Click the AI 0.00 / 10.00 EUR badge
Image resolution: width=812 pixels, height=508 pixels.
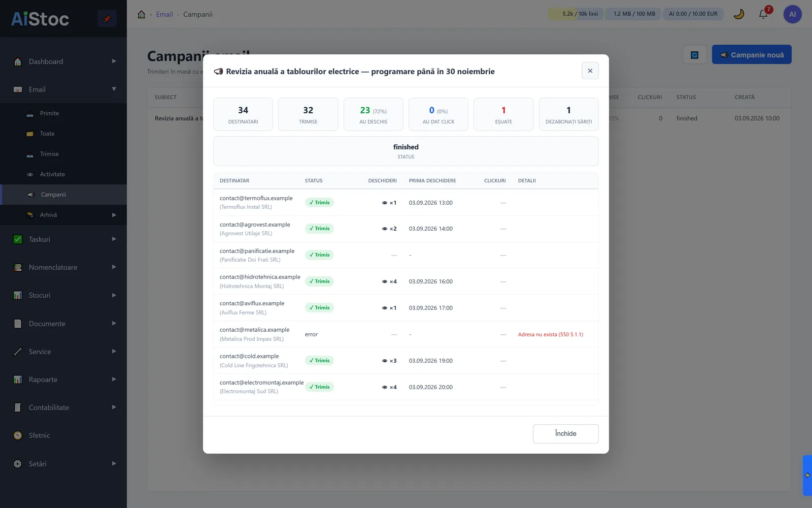tap(693, 14)
